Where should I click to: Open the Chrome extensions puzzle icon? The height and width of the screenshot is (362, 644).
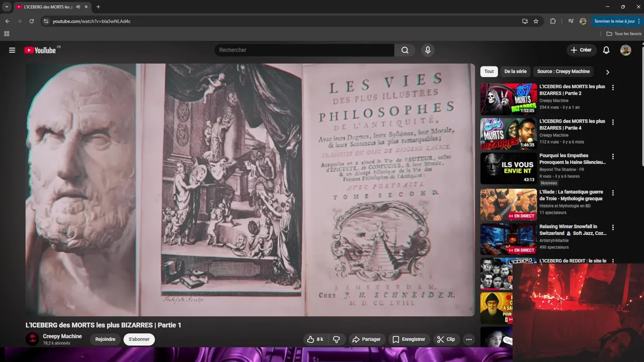pyautogui.click(x=553, y=21)
